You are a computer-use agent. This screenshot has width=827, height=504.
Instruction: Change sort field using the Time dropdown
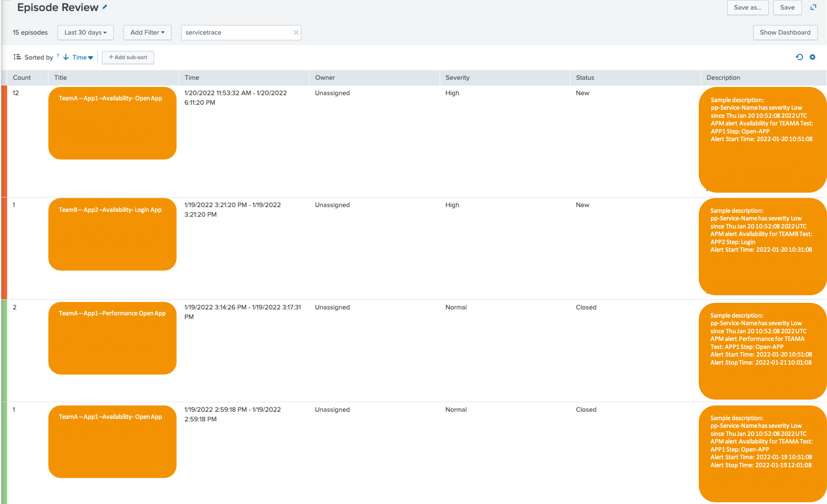click(81, 57)
